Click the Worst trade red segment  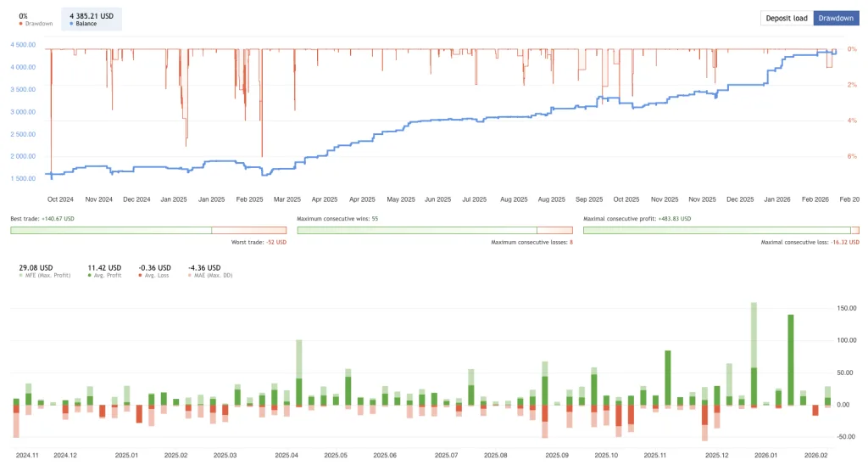point(249,230)
